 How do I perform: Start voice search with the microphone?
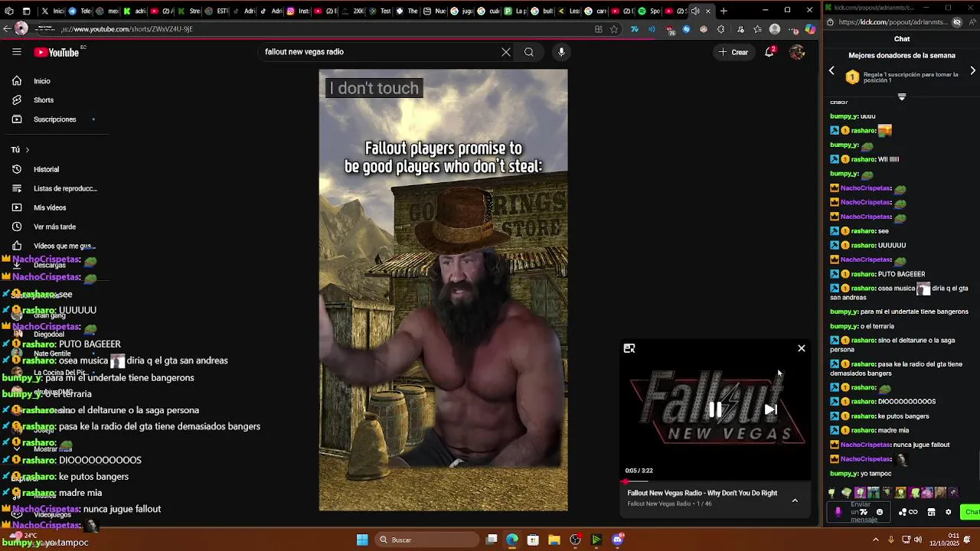[x=561, y=52]
